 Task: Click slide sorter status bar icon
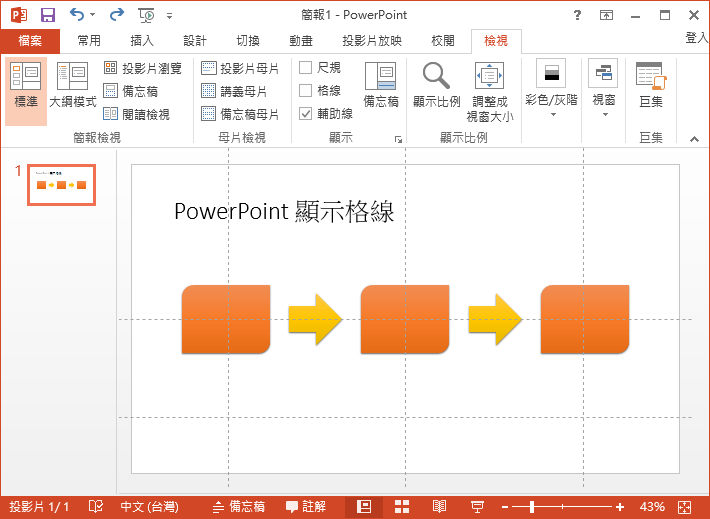(x=402, y=507)
